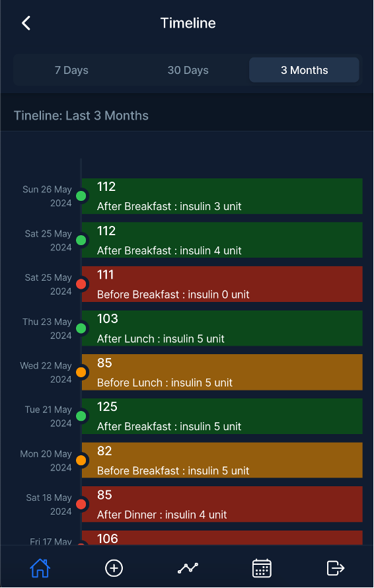Viewport: 374px width, 588px height.
Task: Open the 103 After Lunch entry
Action: (x=222, y=328)
